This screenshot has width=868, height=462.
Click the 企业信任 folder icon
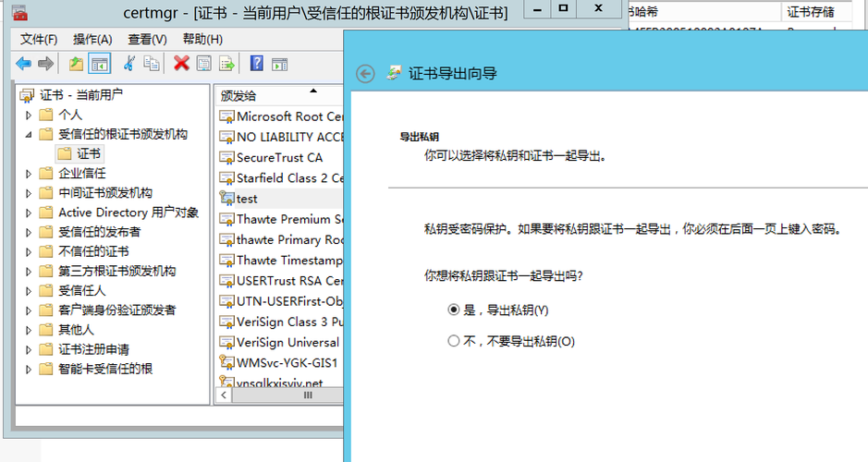pyautogui.click(x=46, y=173)
